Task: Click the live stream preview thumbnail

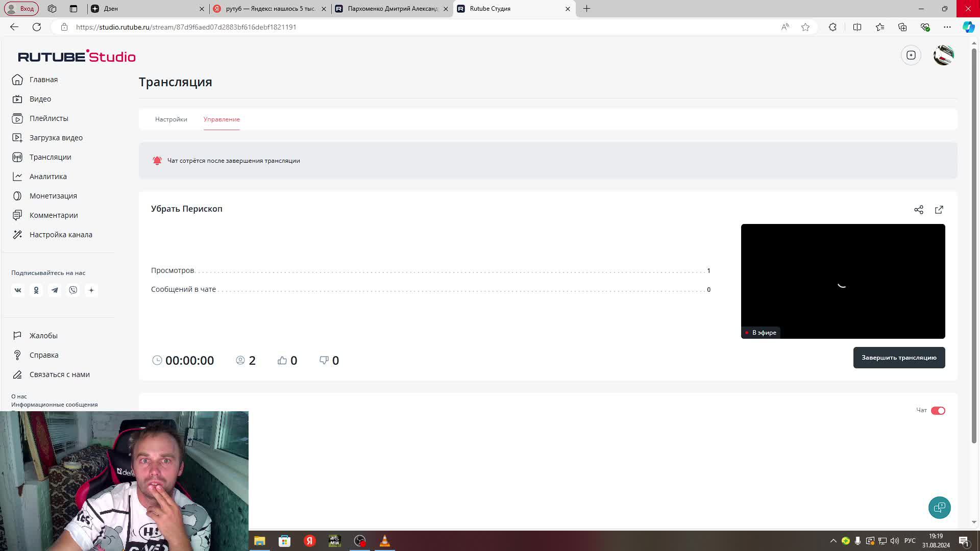Action: [x=843, y=281]
